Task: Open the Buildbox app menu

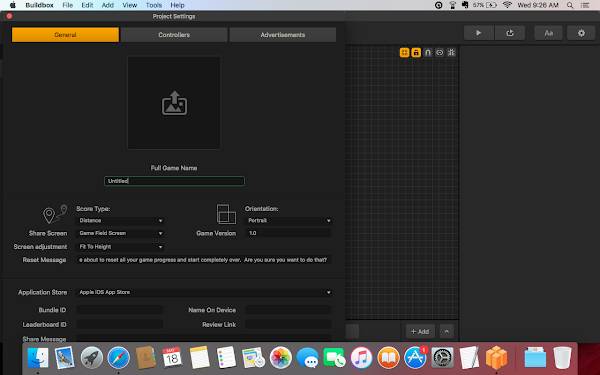Action: (39, 5)
